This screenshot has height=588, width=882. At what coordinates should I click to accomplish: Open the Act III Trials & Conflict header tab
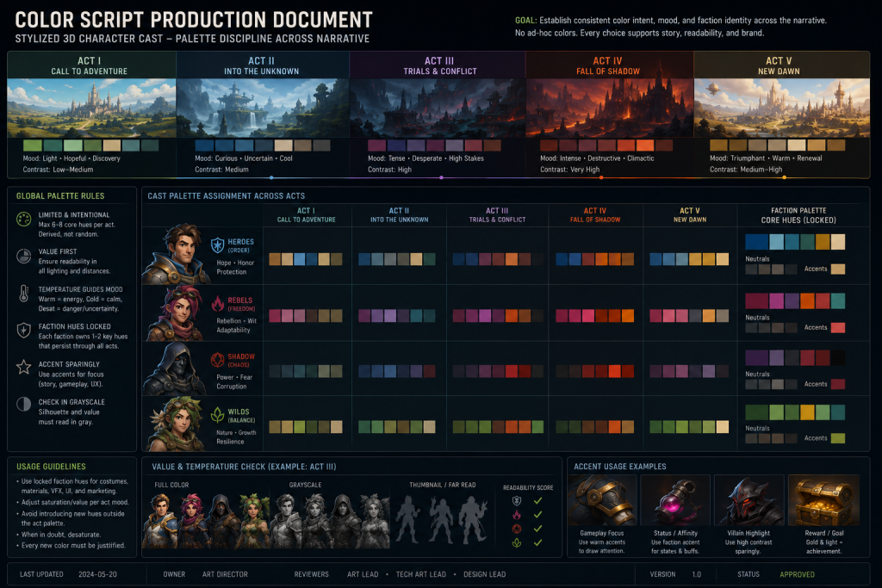coord(438,65)
